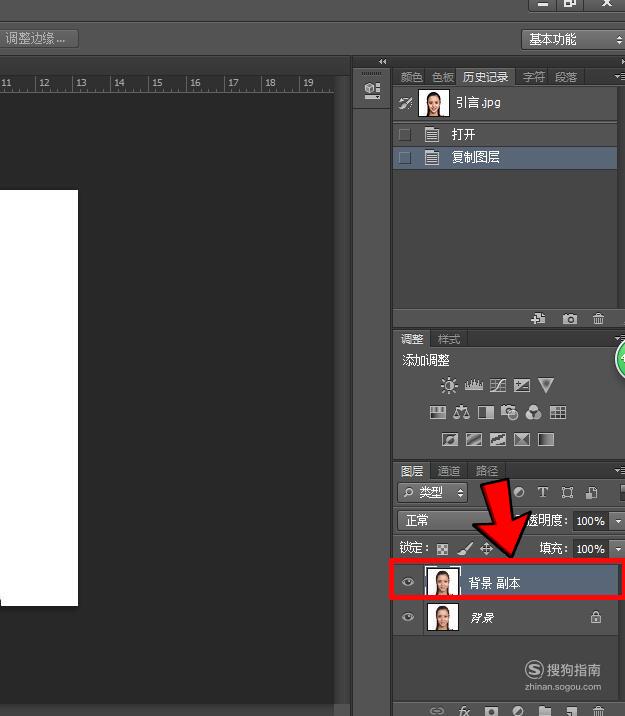Add a Channel Mixer adjustment (three circles)
The image size is (625, 716).
[x=533, y=413]
